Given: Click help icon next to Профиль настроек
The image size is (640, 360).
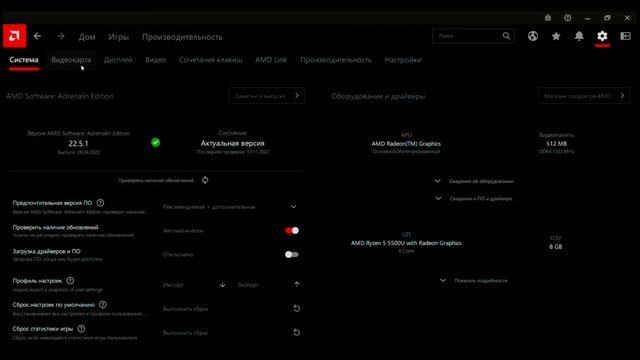Looking at the screenshot, I should pos(70,281).
